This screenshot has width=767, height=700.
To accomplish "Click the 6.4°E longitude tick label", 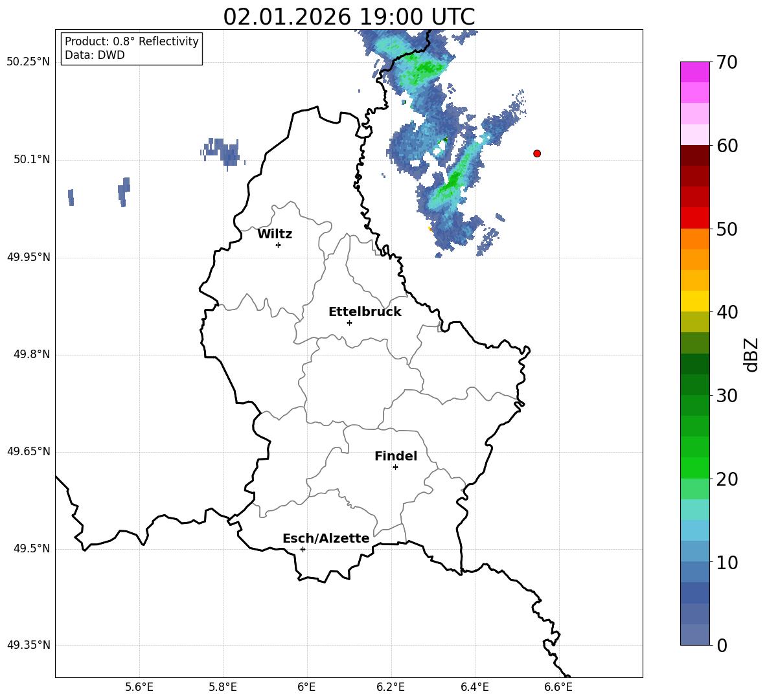I will (x=474, y=687).
